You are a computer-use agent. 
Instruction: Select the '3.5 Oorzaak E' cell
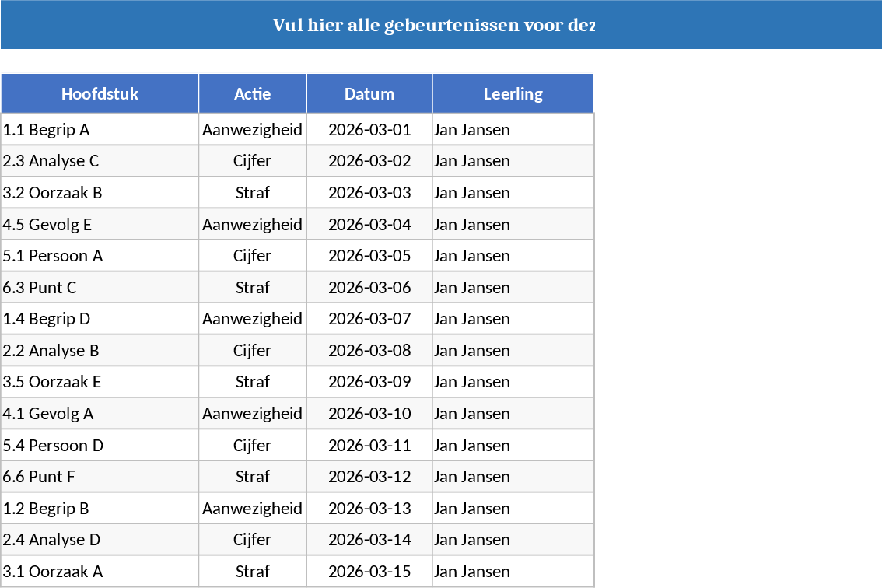(100, 382)
